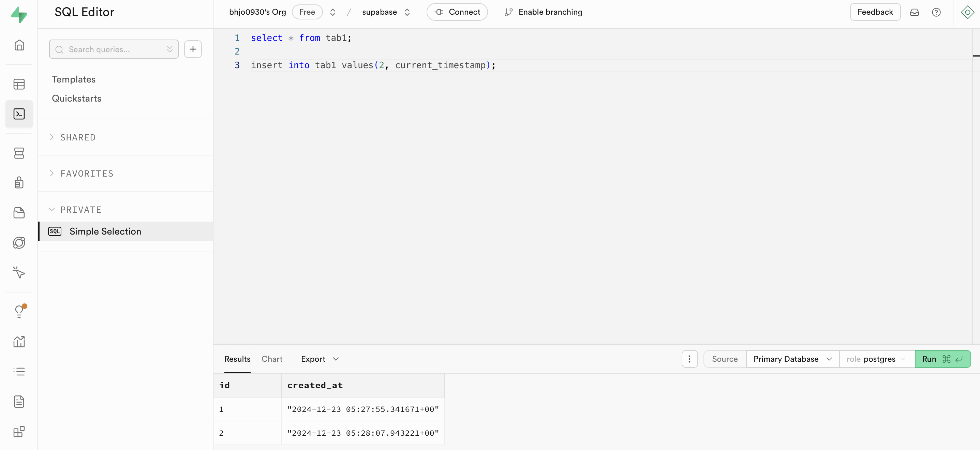Open the Storage sidebar icon
The image size is (980, 450).
(x=19, y=213)
